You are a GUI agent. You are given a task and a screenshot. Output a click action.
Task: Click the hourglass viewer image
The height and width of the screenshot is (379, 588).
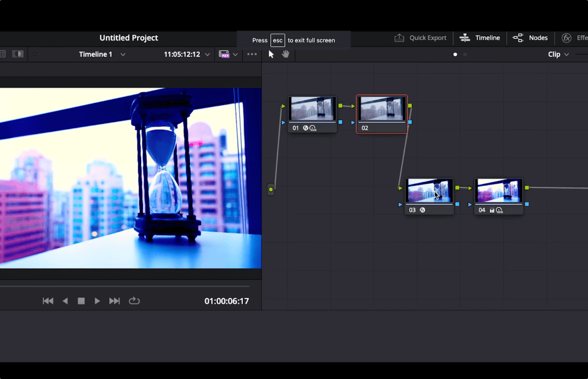[x=131, y=178]
